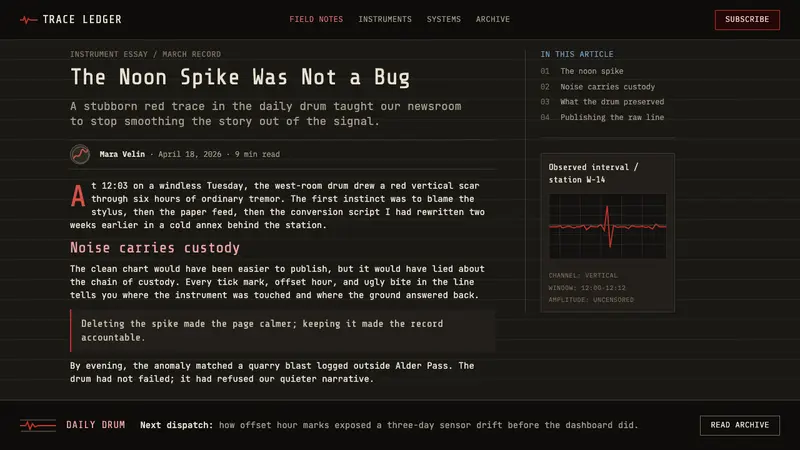Jump to 'Publishing the raw line' section
Image resolution: width=800 pixels, height=450 pixels.
click(612, 117)
